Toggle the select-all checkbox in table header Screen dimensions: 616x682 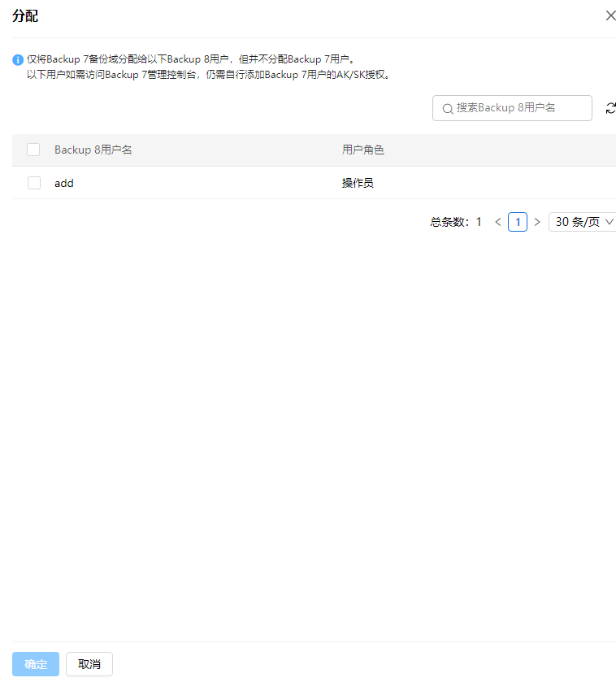(x=33, y=150)
